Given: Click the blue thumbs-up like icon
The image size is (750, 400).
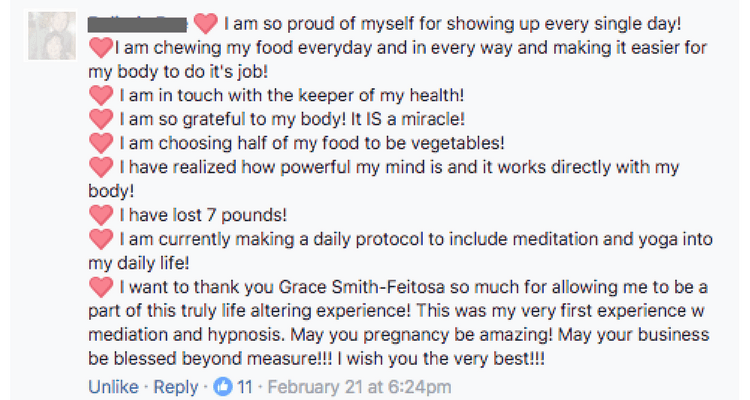Looking at the screenshot, I should 223,386.
